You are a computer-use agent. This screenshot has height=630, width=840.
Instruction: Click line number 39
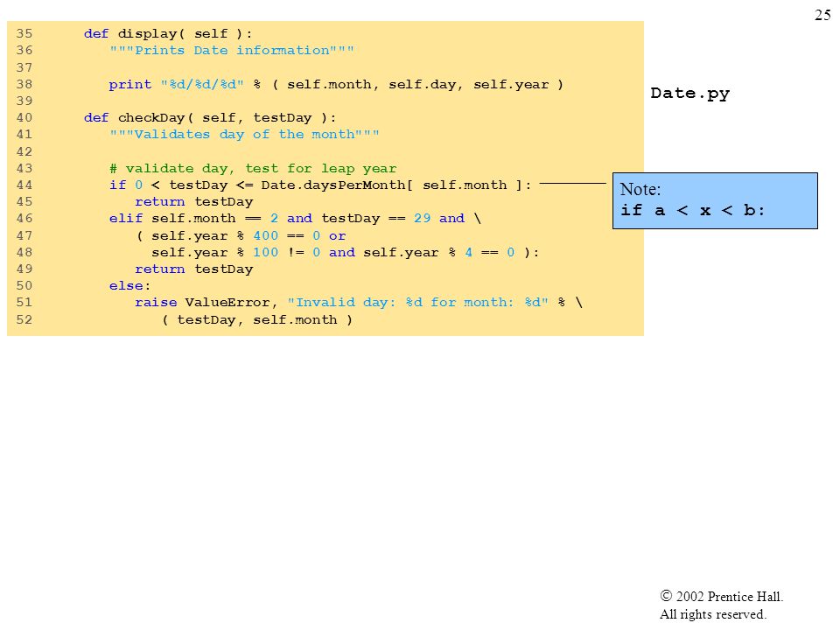click(24, 101)
